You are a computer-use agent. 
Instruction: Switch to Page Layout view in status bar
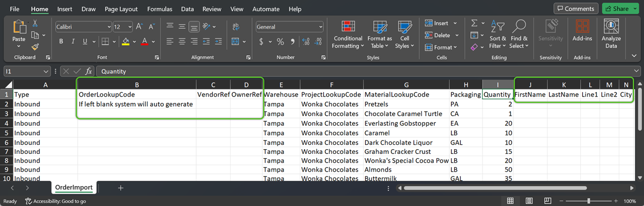point(529,201)
